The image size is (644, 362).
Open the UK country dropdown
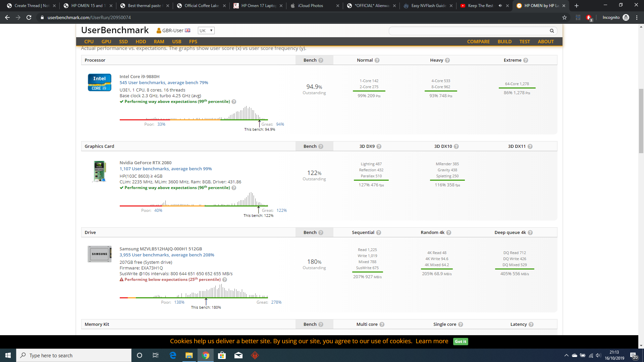(x=206, y=31)
